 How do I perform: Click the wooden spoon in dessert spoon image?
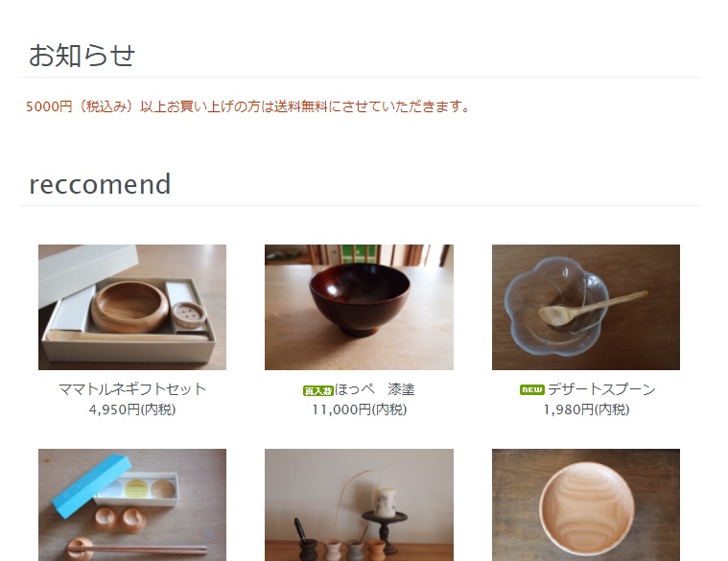point(594,308)
